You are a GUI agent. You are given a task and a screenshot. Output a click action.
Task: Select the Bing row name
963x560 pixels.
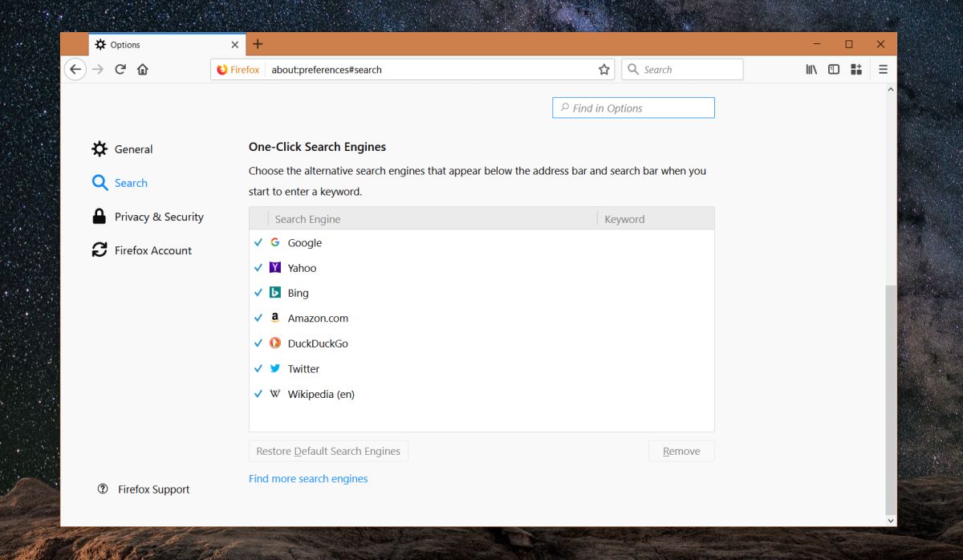pyautogui.click(x=299, y=294)
